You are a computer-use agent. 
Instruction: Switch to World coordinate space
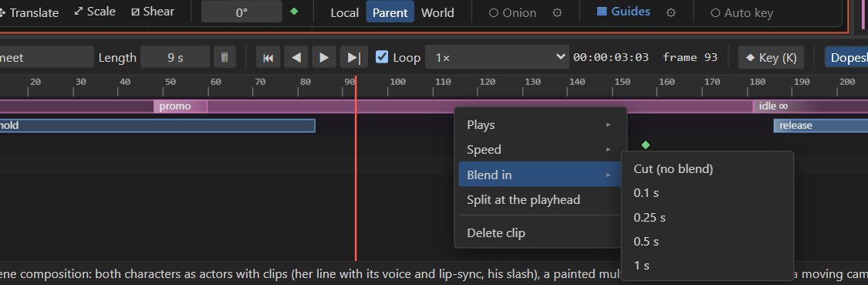tap(437, 13)
